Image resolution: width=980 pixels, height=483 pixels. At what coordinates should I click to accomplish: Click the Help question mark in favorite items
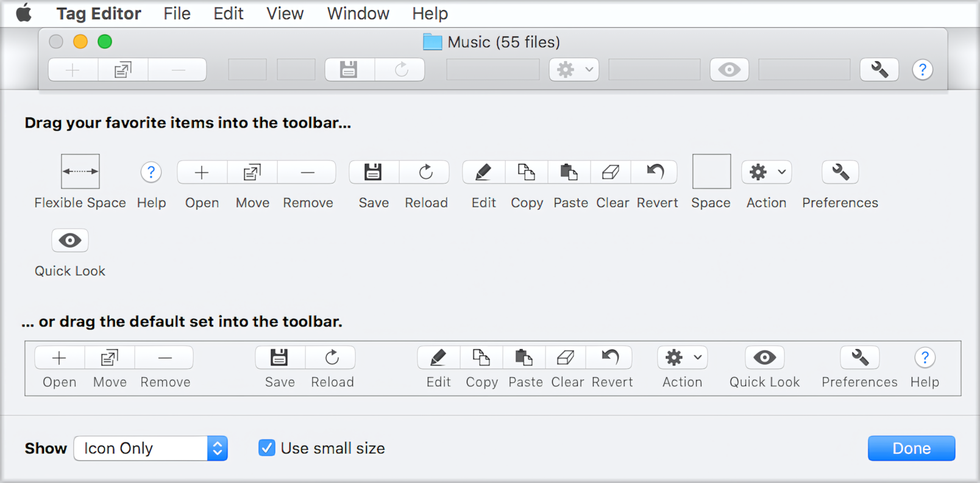pyautogui.click(x=151, y=172)
